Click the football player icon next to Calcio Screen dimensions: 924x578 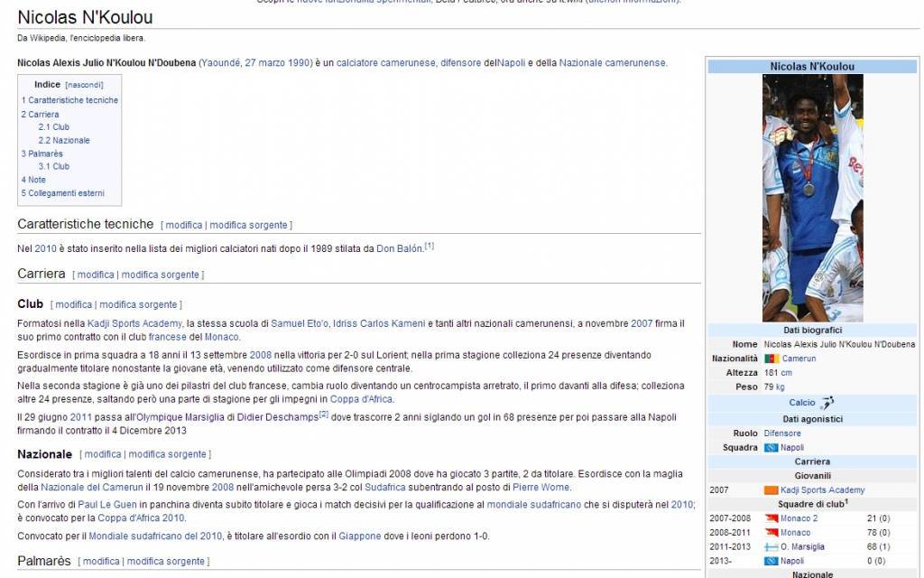point(827,403)
